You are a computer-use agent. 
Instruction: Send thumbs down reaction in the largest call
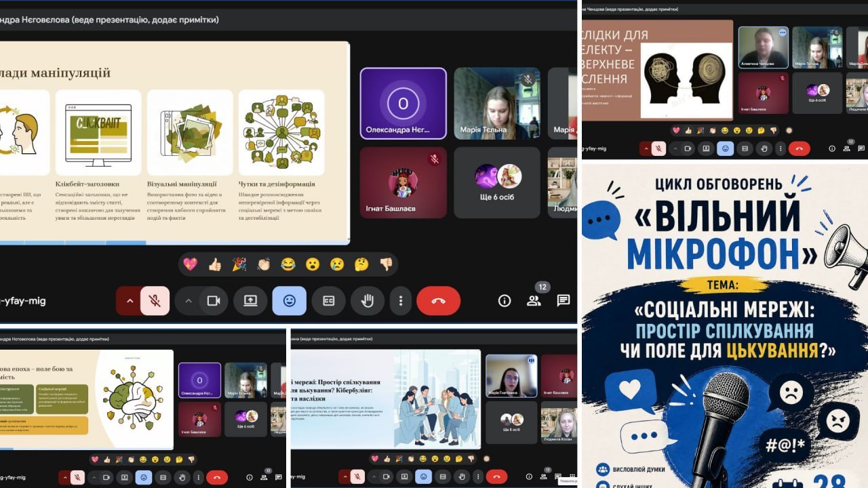click(386, 264)
